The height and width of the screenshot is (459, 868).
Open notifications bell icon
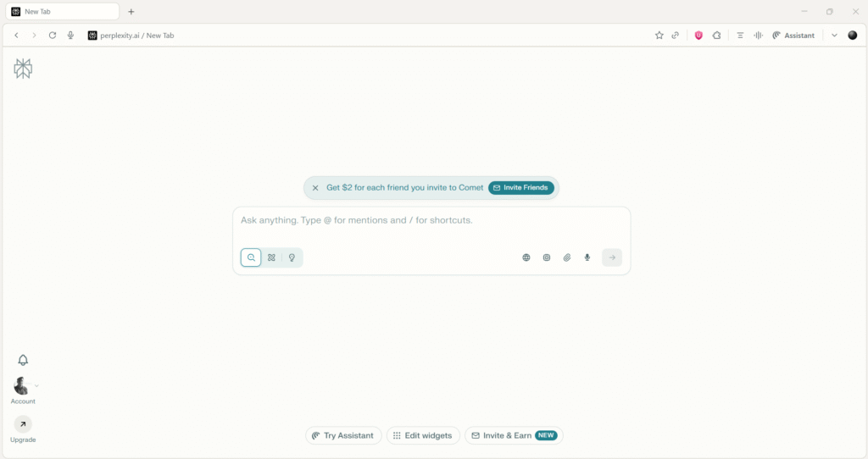point(23,360)
